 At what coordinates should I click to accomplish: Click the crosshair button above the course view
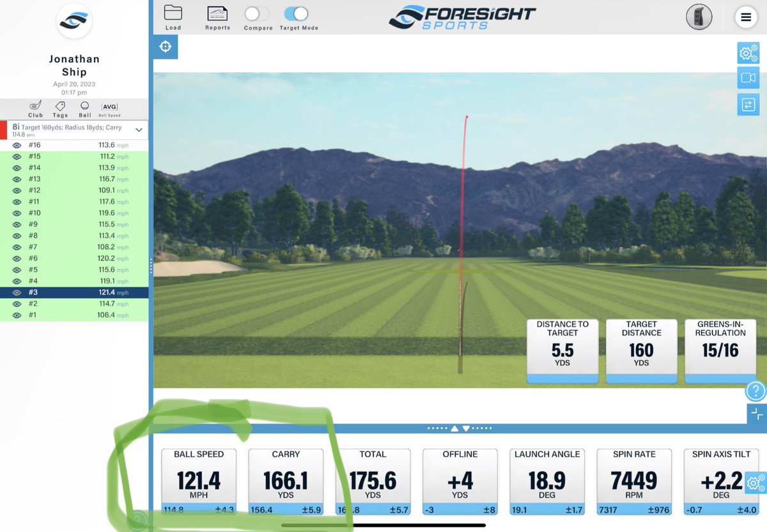165,46
